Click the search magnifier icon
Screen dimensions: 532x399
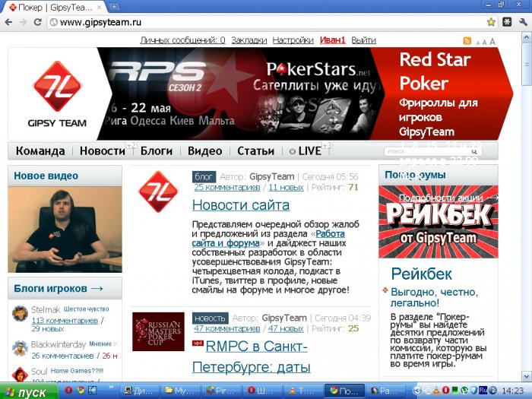(x=473, y=151)
